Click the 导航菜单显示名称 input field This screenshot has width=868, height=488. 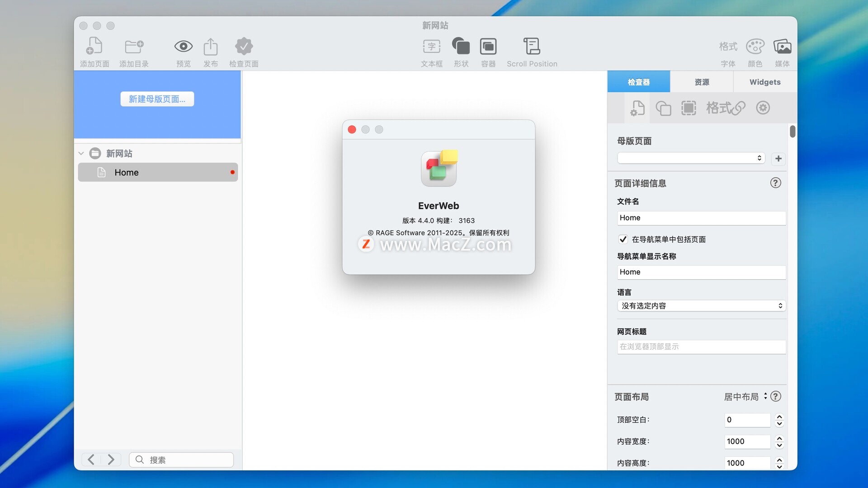(x=701, y=272)
